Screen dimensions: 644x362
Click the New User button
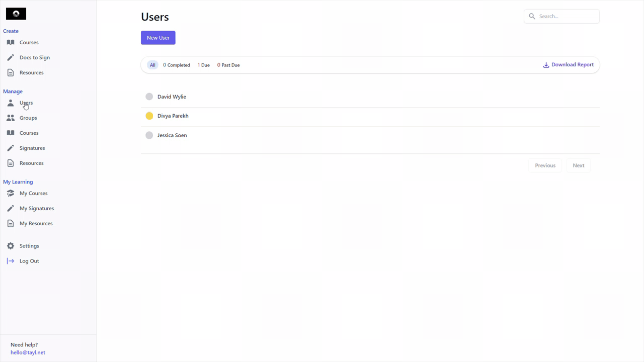158,38
